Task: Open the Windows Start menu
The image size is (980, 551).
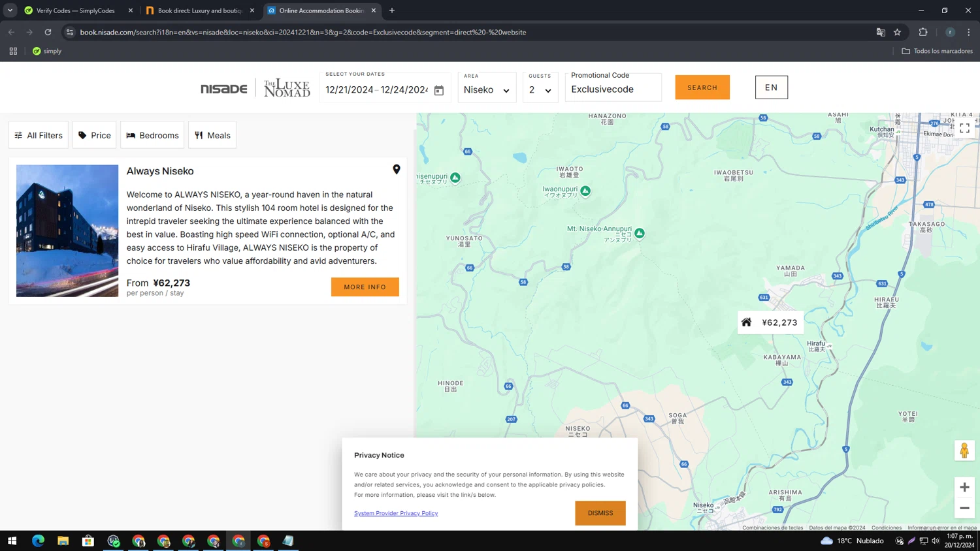Action: [12, 541]
